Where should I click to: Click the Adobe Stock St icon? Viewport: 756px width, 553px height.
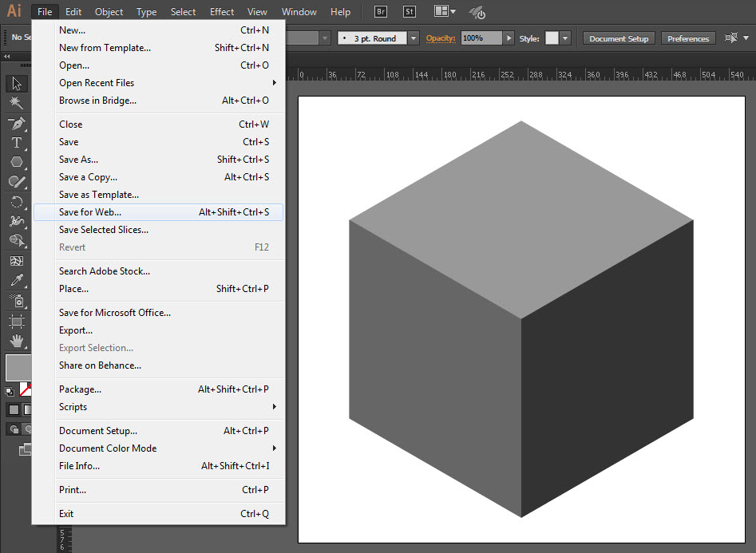(x=409, y=12)
